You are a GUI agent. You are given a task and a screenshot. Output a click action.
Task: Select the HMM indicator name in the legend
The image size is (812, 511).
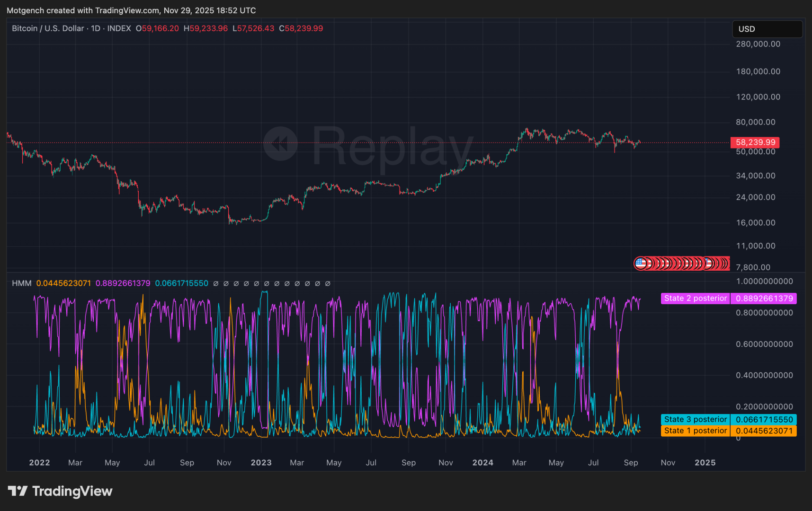pyautogui.click(x=21, y=283)
